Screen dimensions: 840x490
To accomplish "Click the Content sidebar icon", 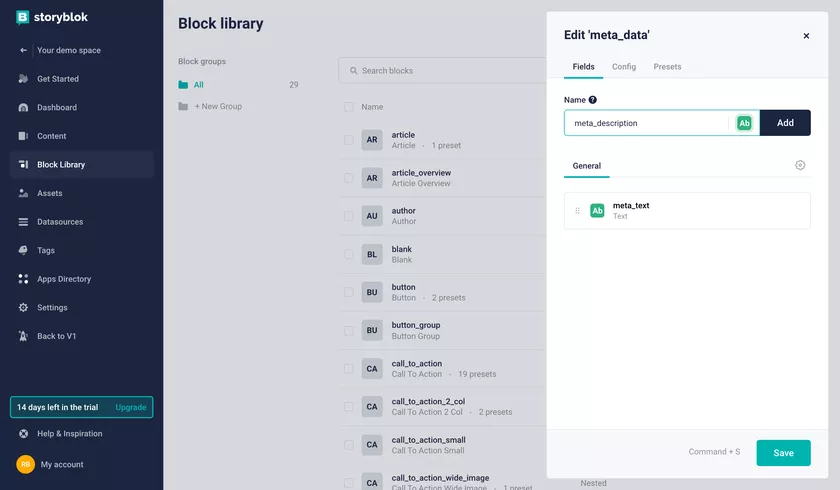I will [x=23, y=136].
